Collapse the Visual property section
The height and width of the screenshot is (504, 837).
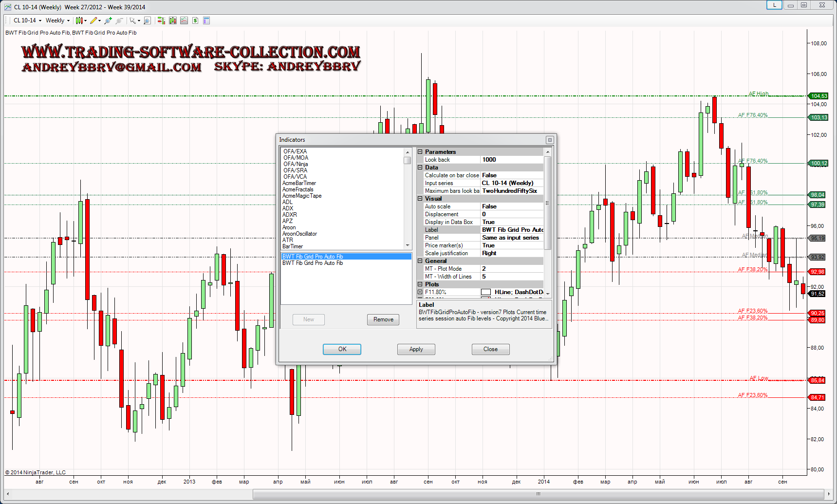pos(420,199)
